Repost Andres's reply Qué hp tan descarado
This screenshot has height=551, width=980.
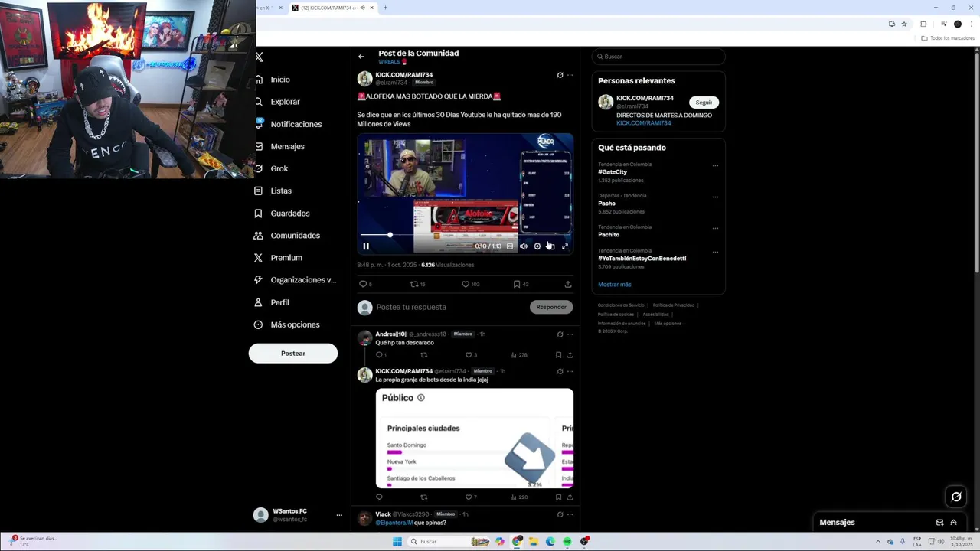(x=424, y=355)
